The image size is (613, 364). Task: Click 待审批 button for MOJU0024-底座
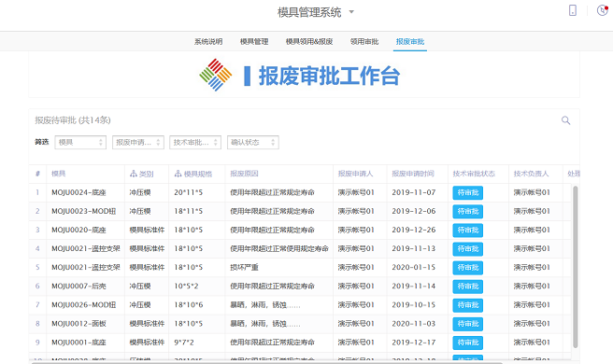tap(468, 192)
